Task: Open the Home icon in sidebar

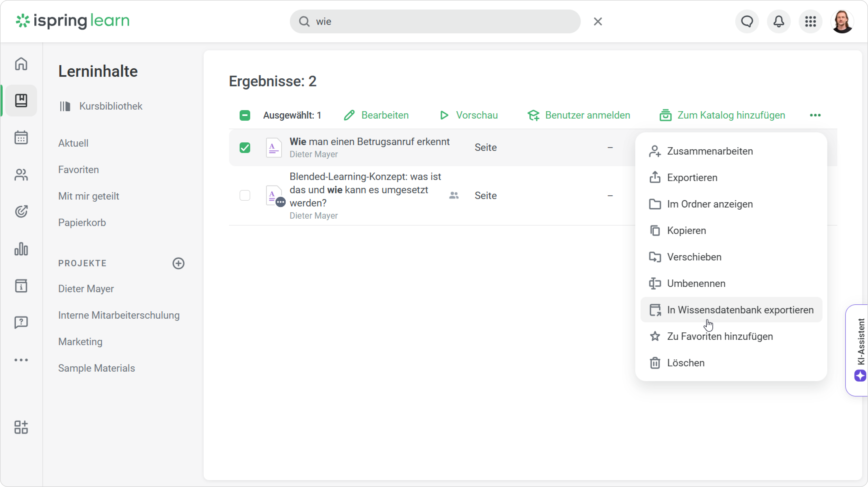Action: pos(21,64)
